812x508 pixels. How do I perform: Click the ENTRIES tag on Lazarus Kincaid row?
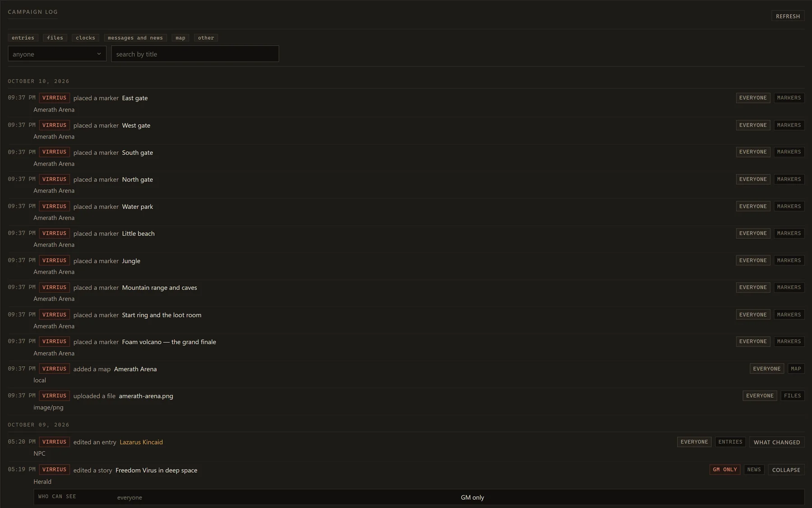[730, 442]
